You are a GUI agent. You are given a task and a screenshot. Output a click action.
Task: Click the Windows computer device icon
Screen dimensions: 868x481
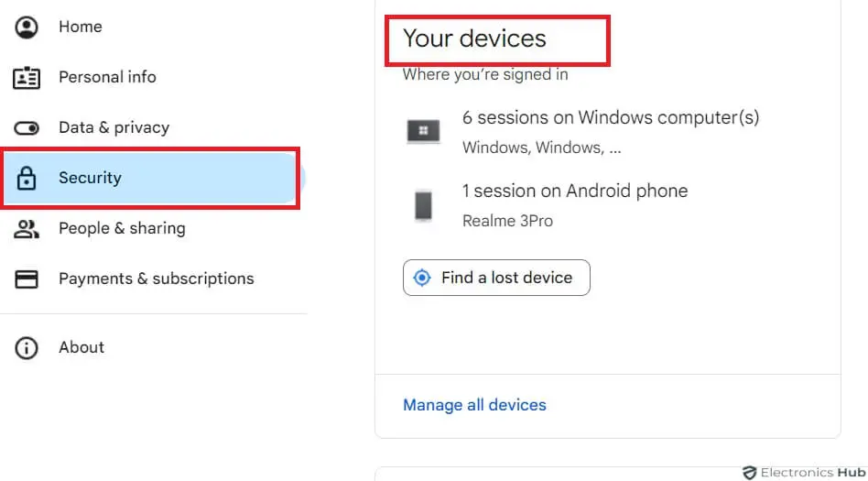click(423, 132)
